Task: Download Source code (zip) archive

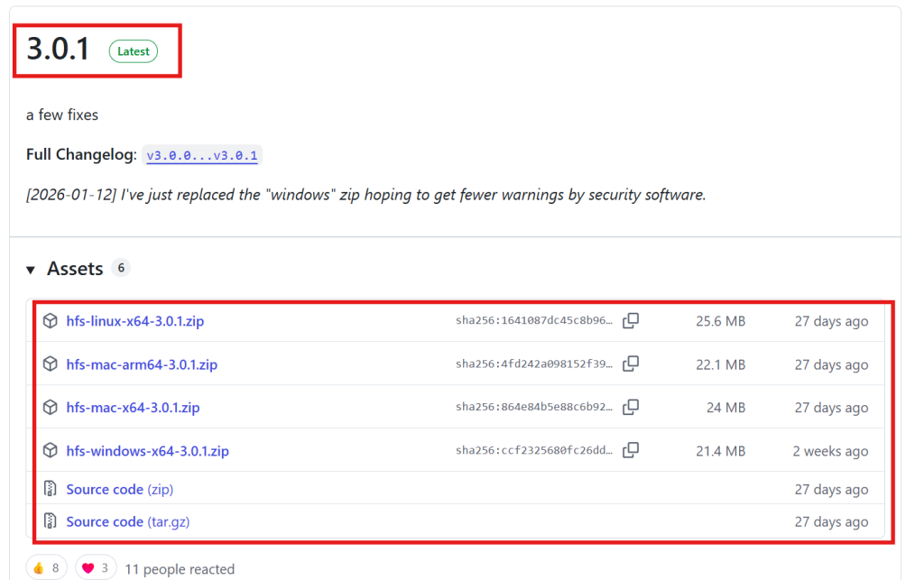Action: [119, 489]
